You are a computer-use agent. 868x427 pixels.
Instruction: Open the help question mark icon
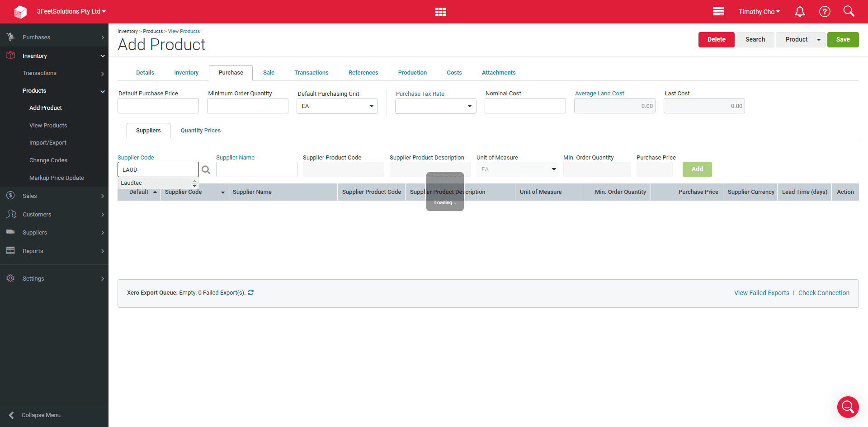[825, 12]
